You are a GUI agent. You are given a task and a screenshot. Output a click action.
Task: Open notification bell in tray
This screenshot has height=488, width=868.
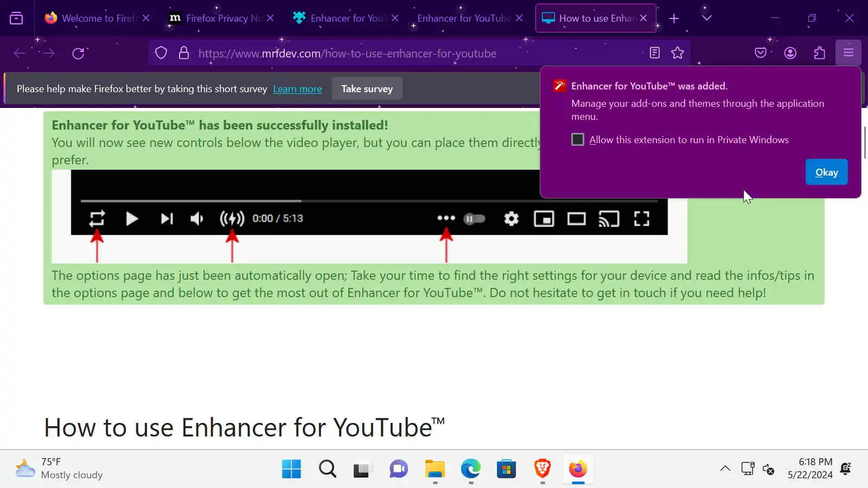coord(846,468)
